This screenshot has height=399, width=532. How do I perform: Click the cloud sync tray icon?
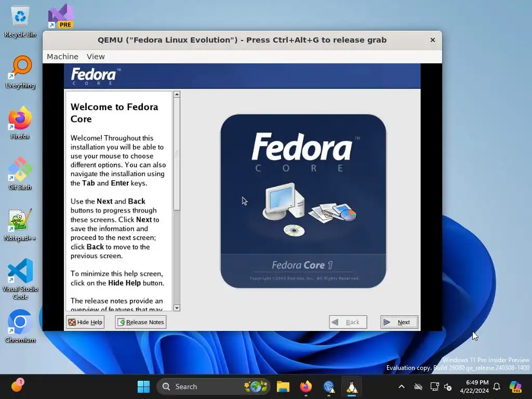(418, 387)
